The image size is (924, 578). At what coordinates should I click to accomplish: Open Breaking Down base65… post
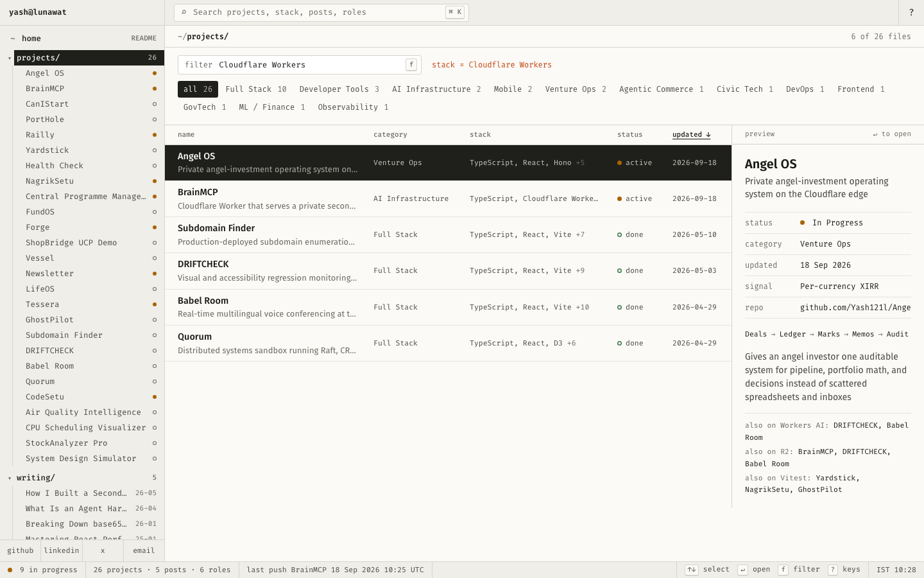[89, 524]
